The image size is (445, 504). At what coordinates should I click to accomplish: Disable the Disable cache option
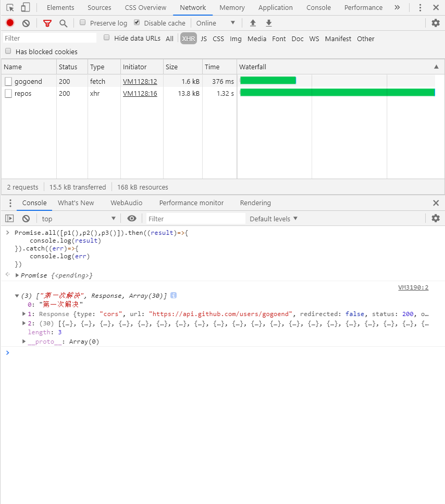[137, 23]
